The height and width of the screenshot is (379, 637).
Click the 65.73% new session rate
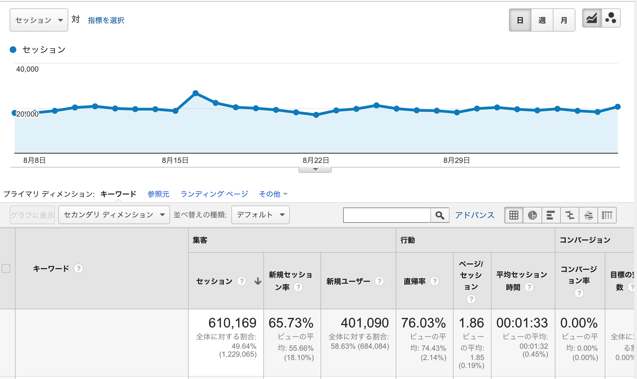tap(291, 323)
